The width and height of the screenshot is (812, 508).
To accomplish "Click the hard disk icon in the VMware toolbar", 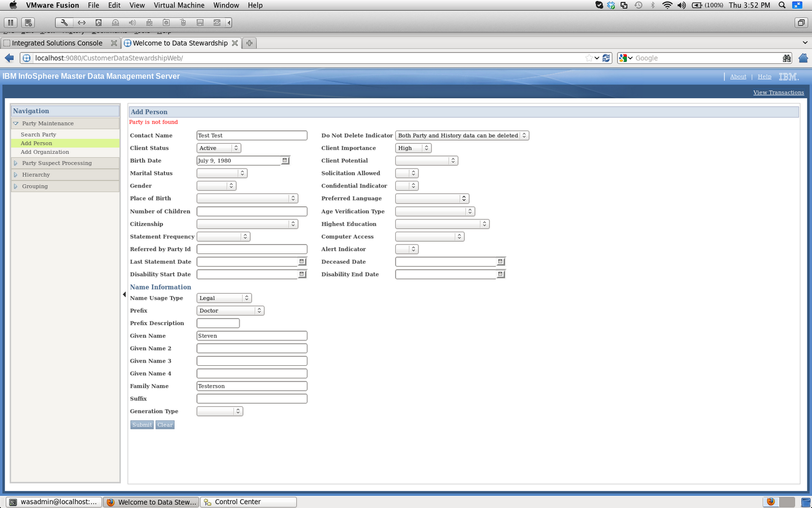I will [x=98, y=22].
